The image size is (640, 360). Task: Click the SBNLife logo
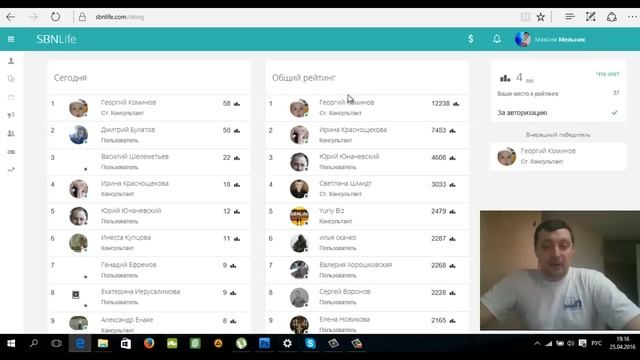tap(56, 39)
